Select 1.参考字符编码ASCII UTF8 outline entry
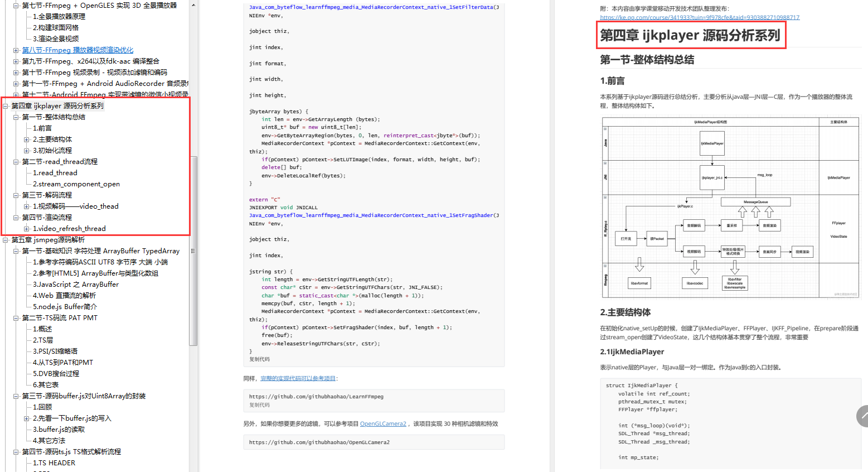Image resolution: width=868 pixels, height=472 pixels. click(100, 262)
